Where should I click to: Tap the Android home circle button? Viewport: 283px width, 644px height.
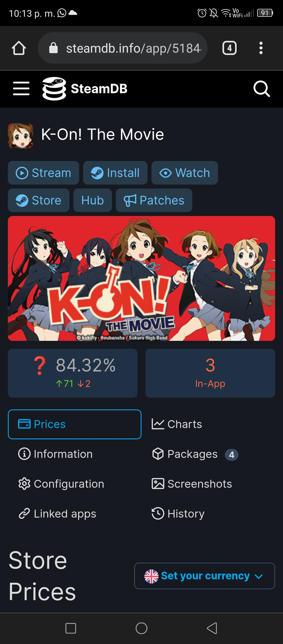pyautogui.click(x=141, y=628)
